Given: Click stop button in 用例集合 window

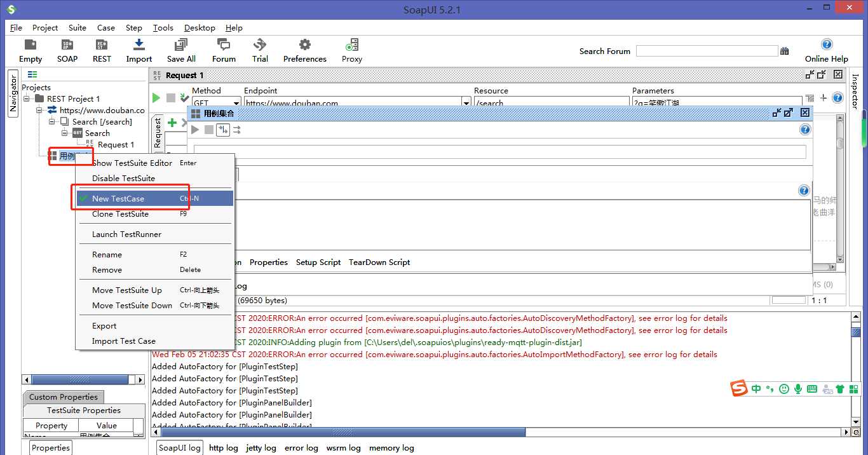Looking at the screenshot, I should pyautogui.click(x=209, y=130).
